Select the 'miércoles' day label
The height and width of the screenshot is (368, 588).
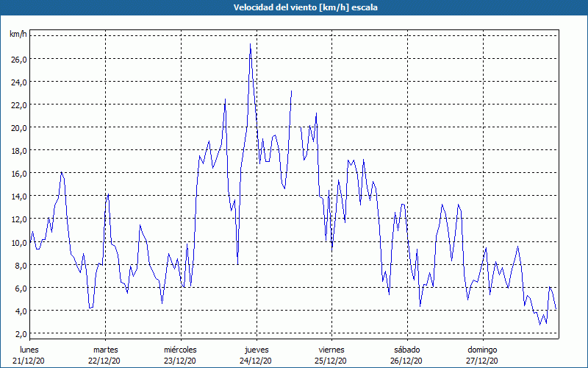tap(180, 350)
